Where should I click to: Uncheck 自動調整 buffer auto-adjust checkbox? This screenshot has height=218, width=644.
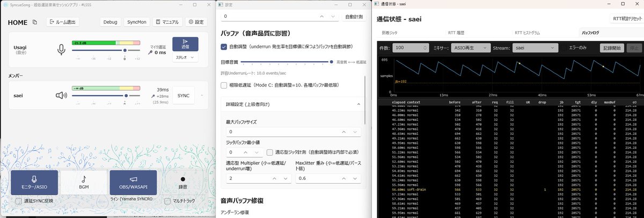pos(224,47)
